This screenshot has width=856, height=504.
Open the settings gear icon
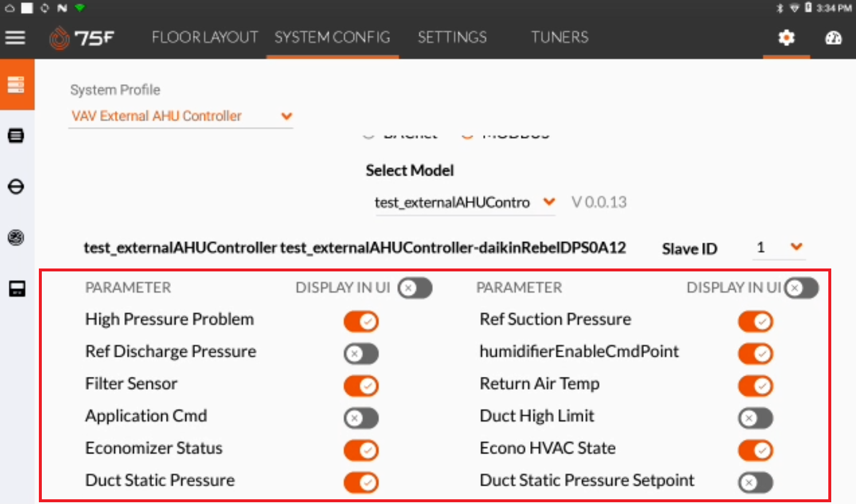(786, 38)
